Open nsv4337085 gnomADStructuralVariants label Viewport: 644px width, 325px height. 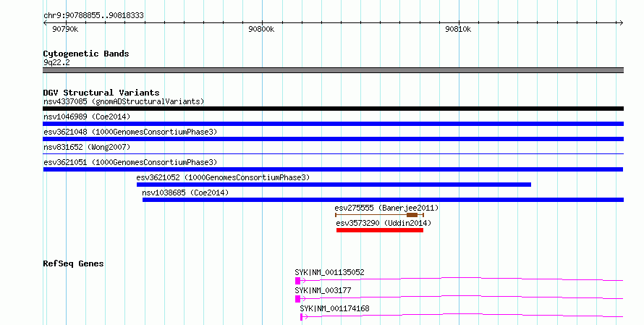[x=124, y=101]
